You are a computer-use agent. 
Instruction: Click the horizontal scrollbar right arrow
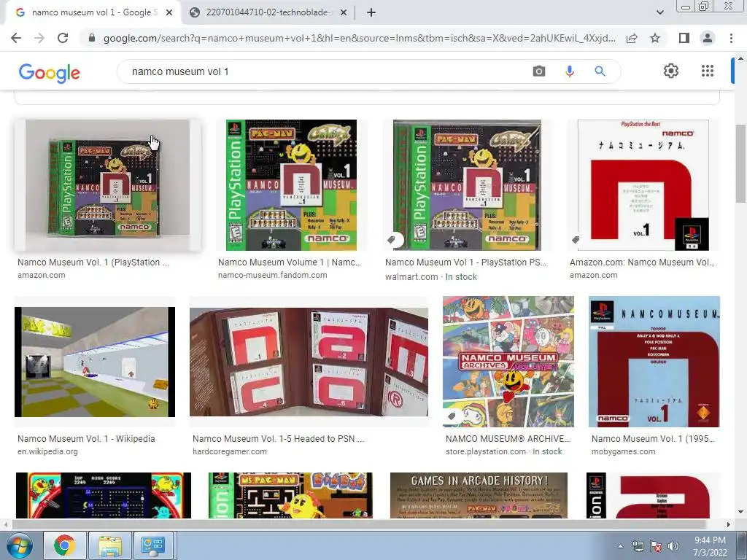pyautogui.click(x=728, y=524)
